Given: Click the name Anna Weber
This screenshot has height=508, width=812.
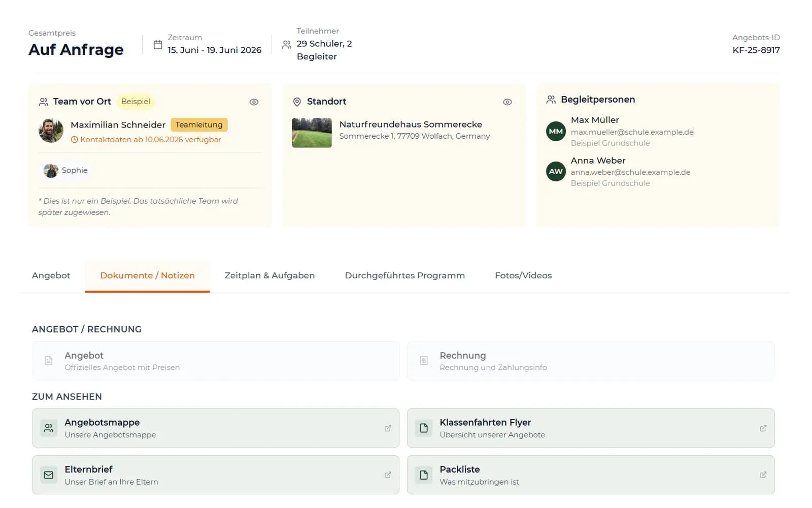Looking at the screenshot, I should coord(598,161).
